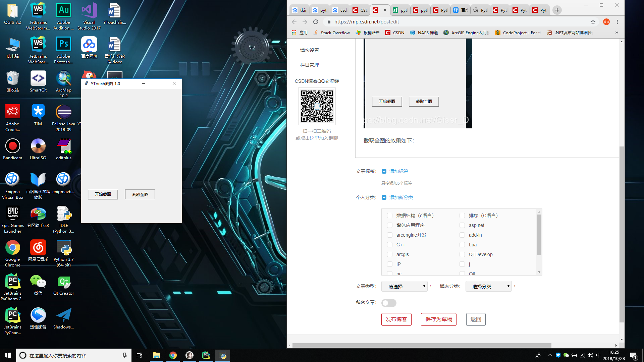This screenshot has width=644, height=362.
Task: Expand the bookmarks overflow chevron
Action: [617, 33]
